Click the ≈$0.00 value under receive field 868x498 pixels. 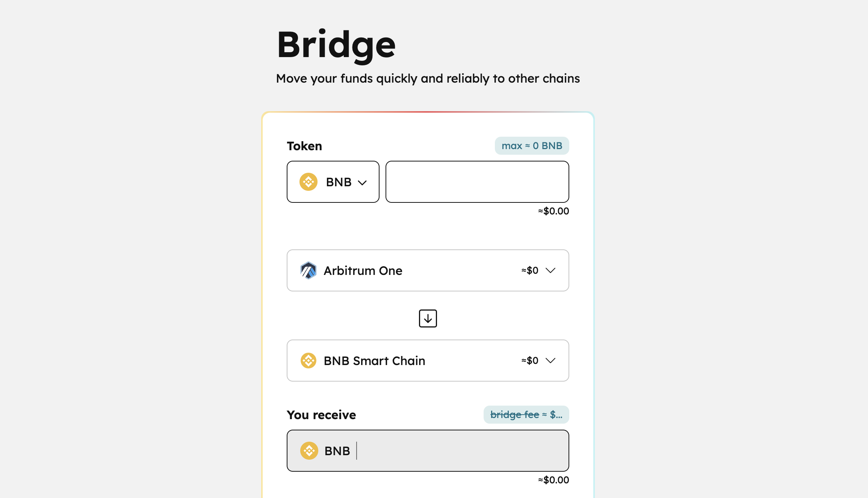(x=553, y=480)
